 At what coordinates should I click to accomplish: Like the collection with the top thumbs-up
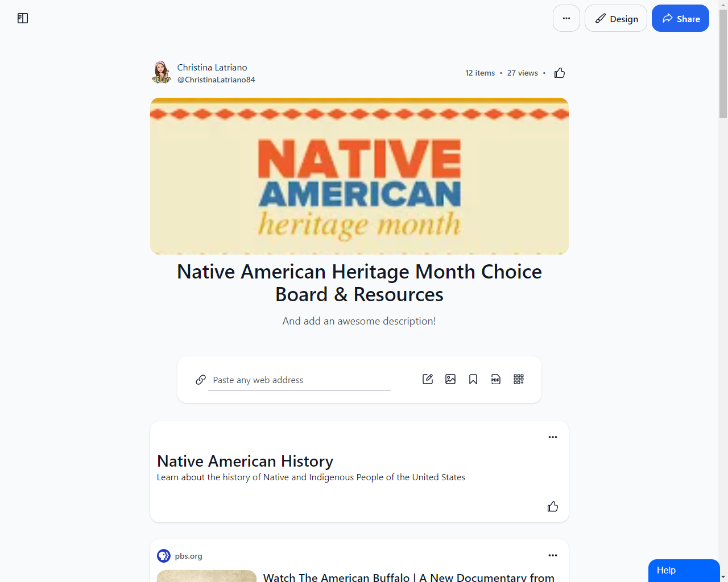[560, 73]
